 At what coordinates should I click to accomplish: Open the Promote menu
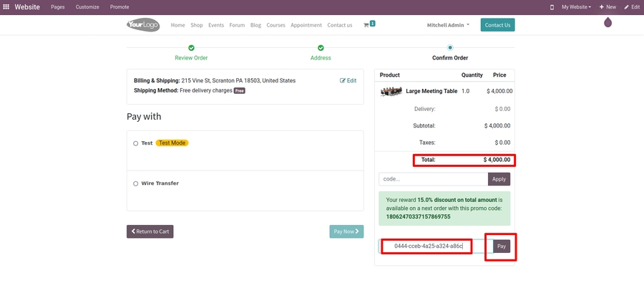pyautogui.click(x=119, y=7)
